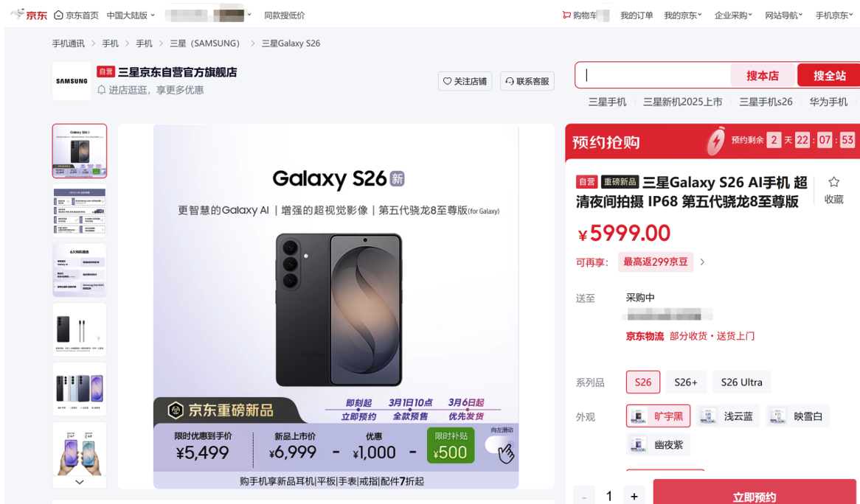The height and width of the screenshot is (504, 860).
Task: Click the 搜全站 search button
Action: coord(829,75)
